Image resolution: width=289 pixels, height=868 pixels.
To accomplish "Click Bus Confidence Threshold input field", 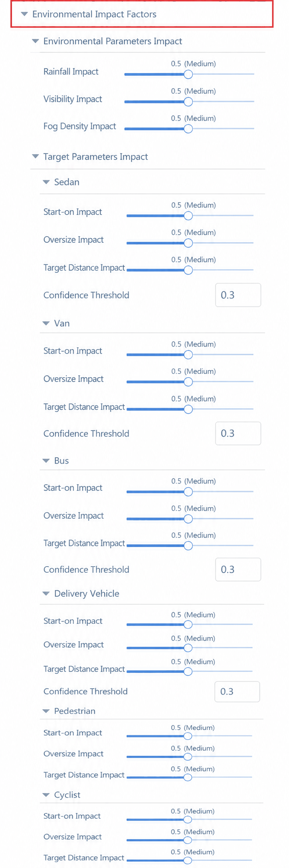I will click(x=238, y=569).
